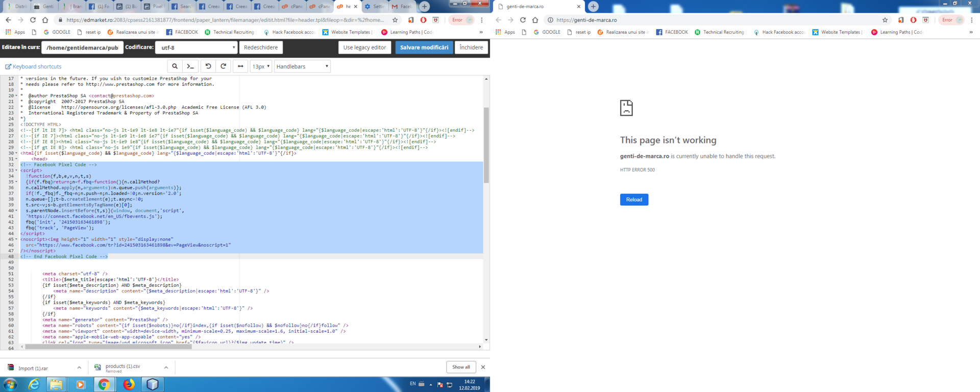Switch to the Gmail Facebook tab

click(x=402, y=7)
